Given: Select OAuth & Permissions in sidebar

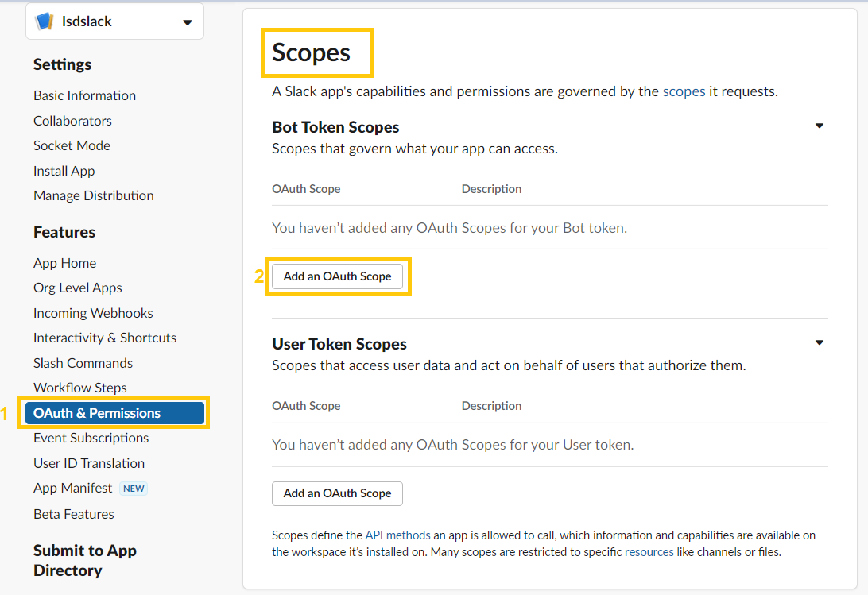Looking at the screenshot, I should click(x=97, y=413).
